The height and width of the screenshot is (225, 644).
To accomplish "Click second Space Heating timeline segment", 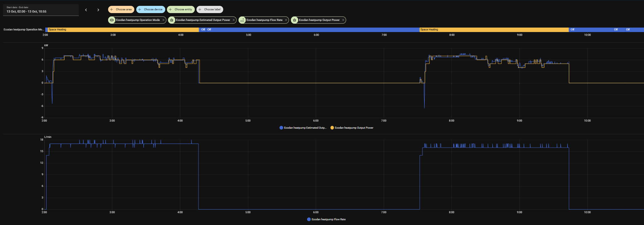I will (x=494, y=30).
